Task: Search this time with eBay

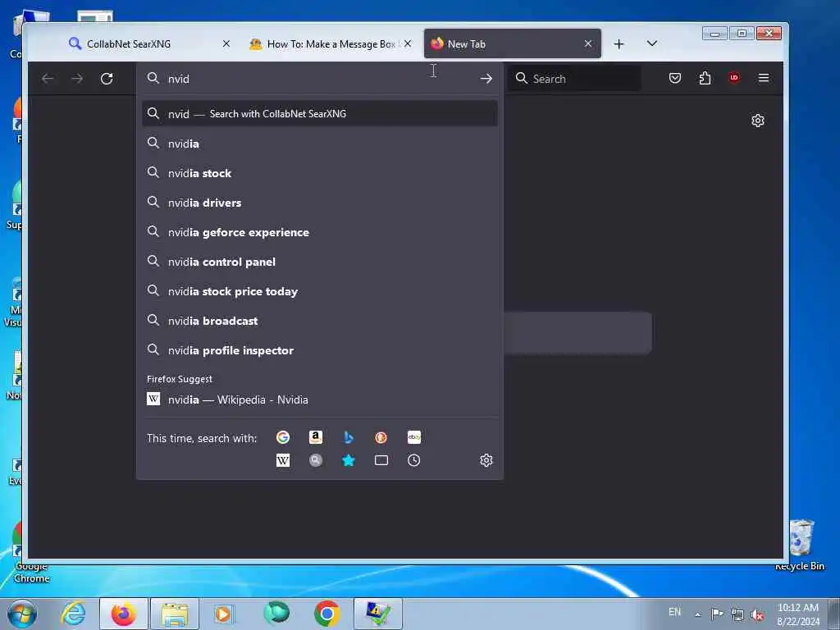Action: (414, 437)
